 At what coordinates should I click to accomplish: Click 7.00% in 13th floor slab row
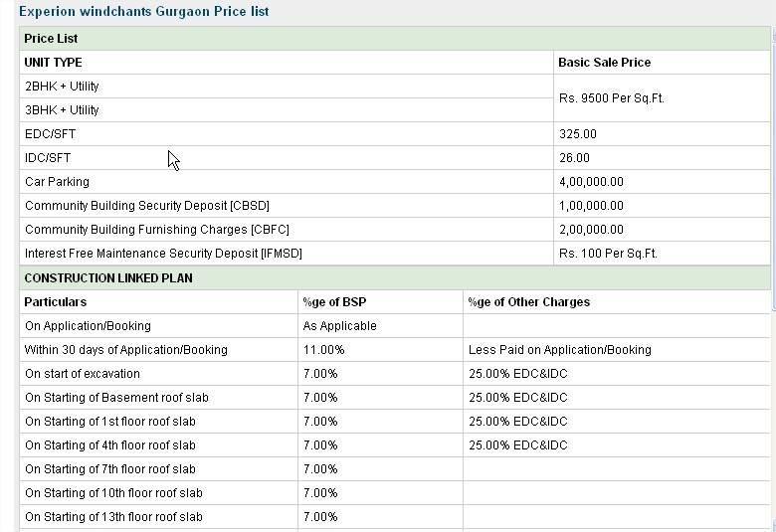320,517
